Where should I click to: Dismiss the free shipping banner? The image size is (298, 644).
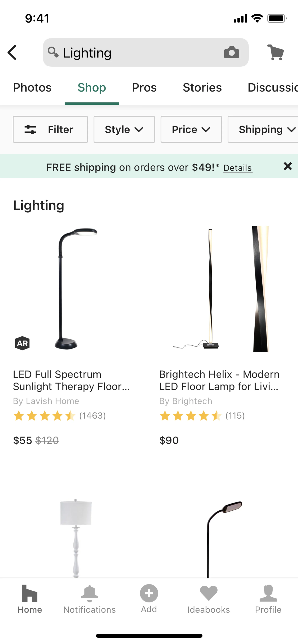click(x=287, y=166)
